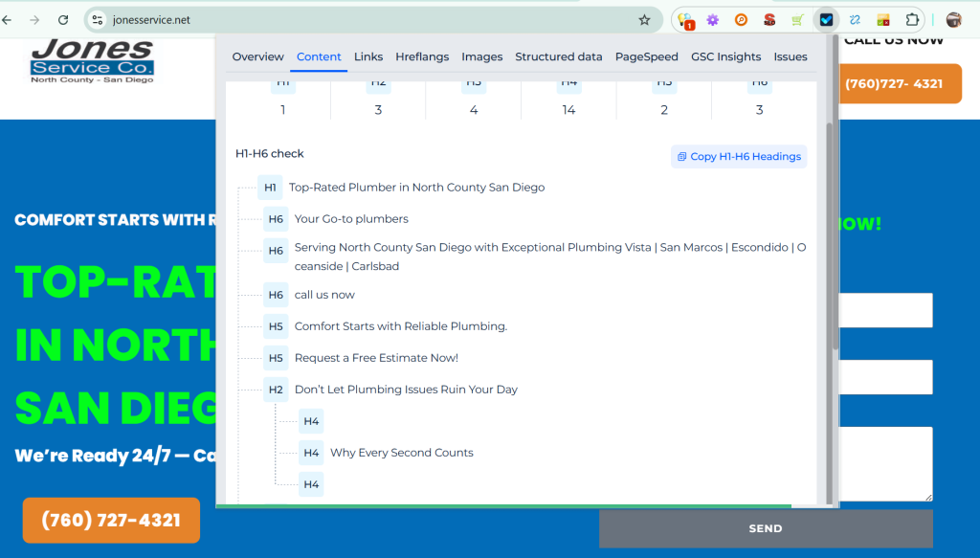Click the orange magnifier extension icon
Viewport: 980px width, 558px height.
741,20
